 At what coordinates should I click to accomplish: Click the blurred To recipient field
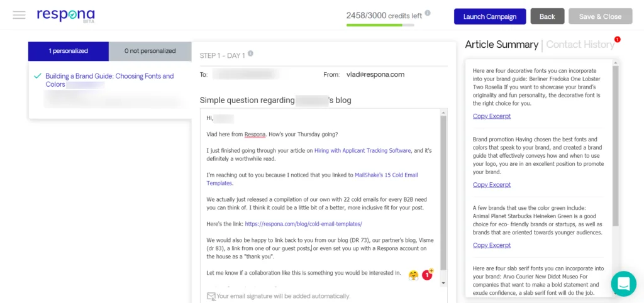tap(245, 74)
